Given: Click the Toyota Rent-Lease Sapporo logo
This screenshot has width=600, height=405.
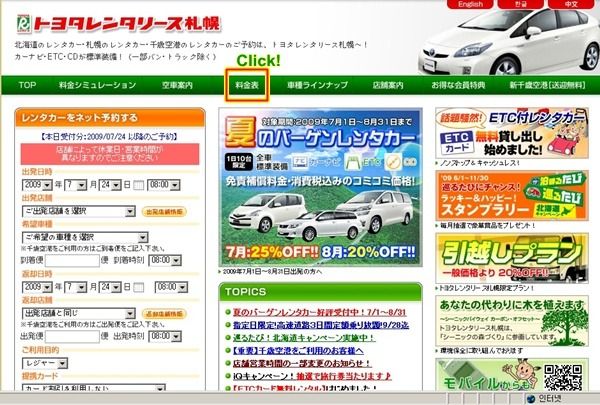Looking at the screenshot, I should pos(119,23).
